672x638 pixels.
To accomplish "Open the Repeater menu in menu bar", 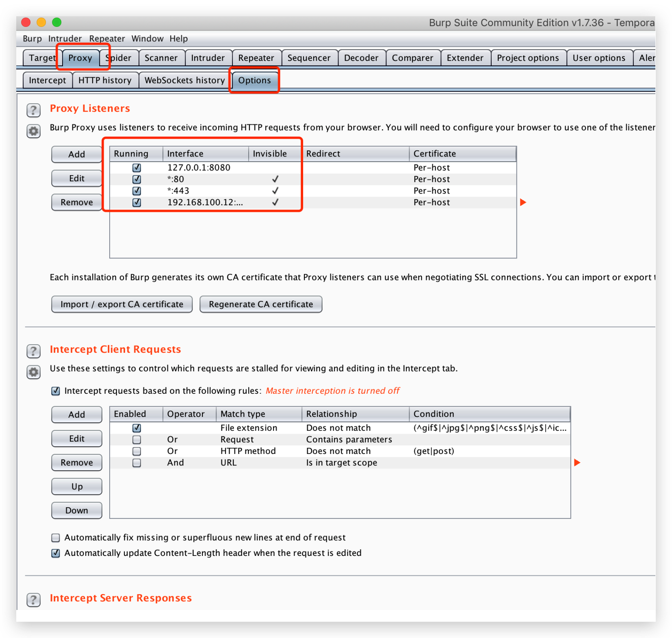I will point(107,39).
